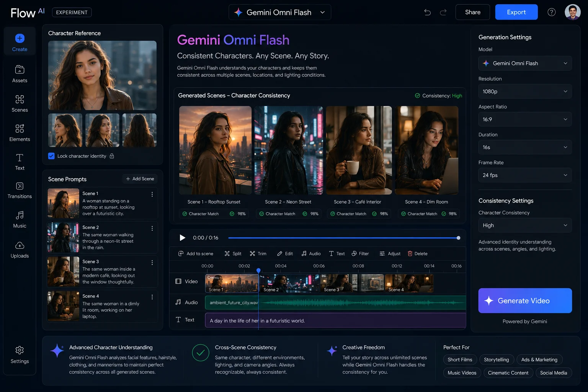Select the Storytelling tag
Viewport: 588px width, 392px height.
[496, 359]
